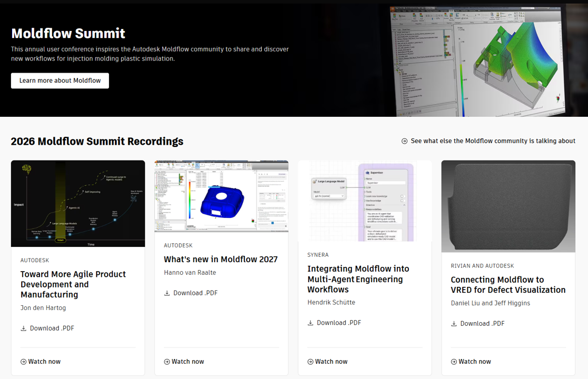
Task: Click the Watch now arrow icon in the Hendrik Schütte card
Action: [310, 362]
